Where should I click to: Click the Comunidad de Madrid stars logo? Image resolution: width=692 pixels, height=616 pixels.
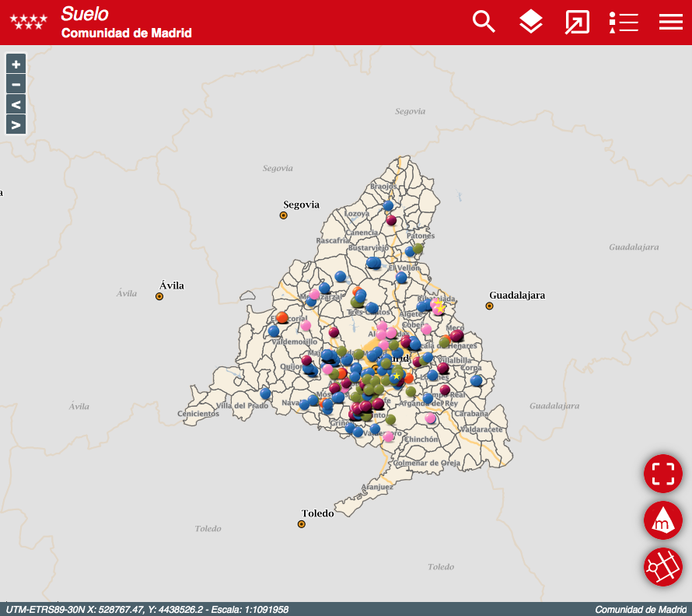tap(29, 22)
